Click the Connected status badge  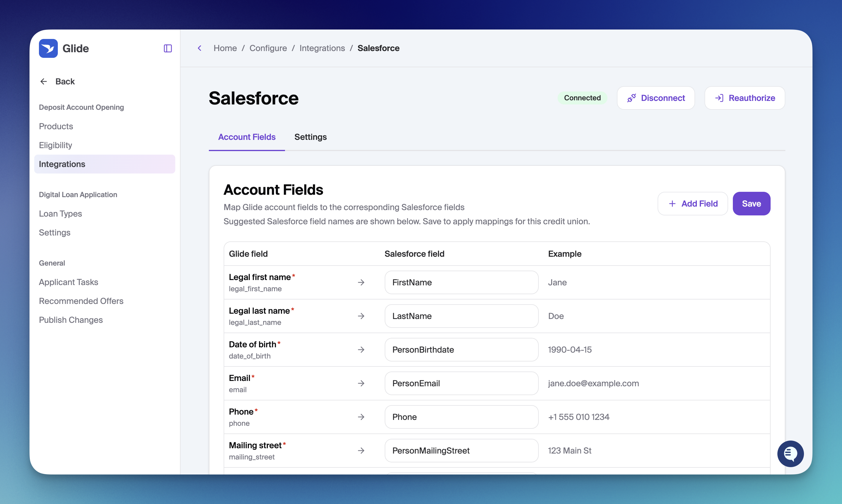coord(582,98)
